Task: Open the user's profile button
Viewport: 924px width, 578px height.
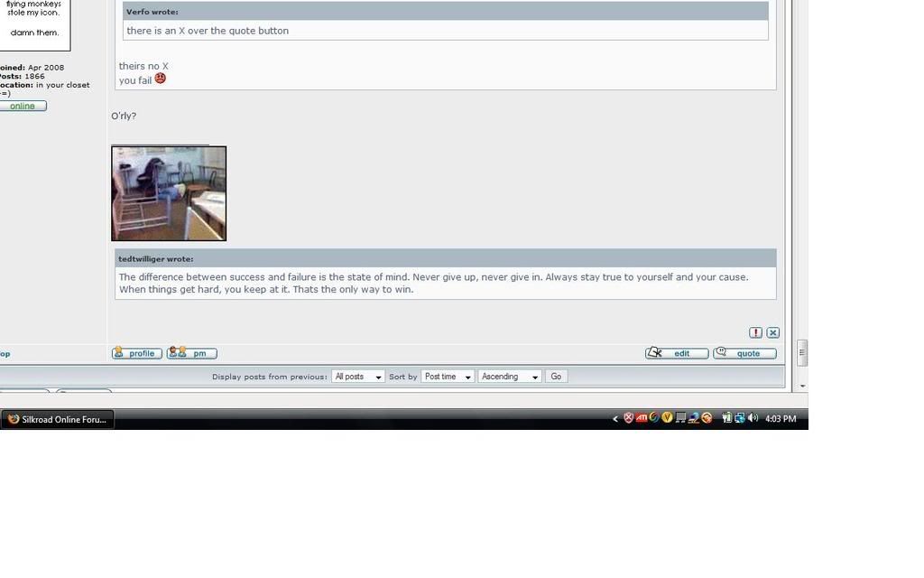Action: coord(137,353)
